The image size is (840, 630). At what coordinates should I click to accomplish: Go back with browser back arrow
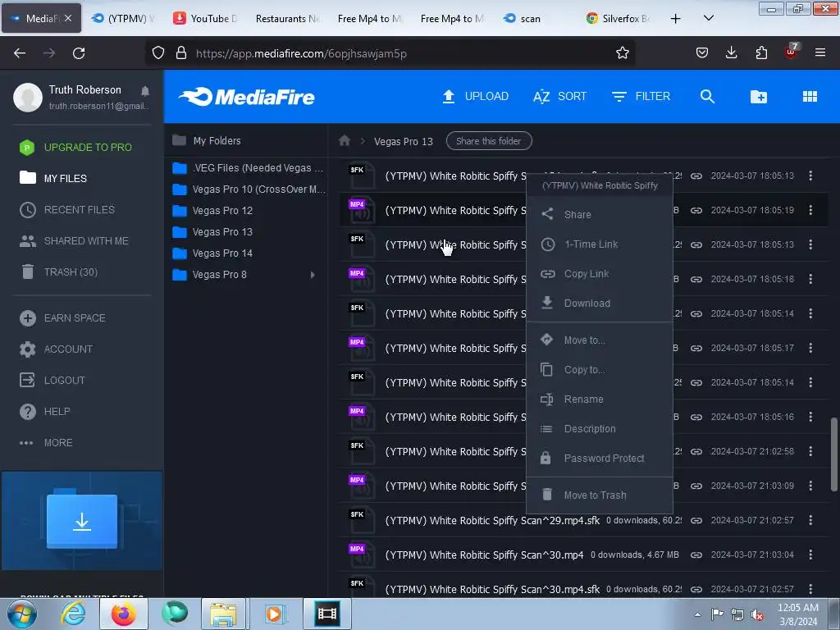(20, 53)
